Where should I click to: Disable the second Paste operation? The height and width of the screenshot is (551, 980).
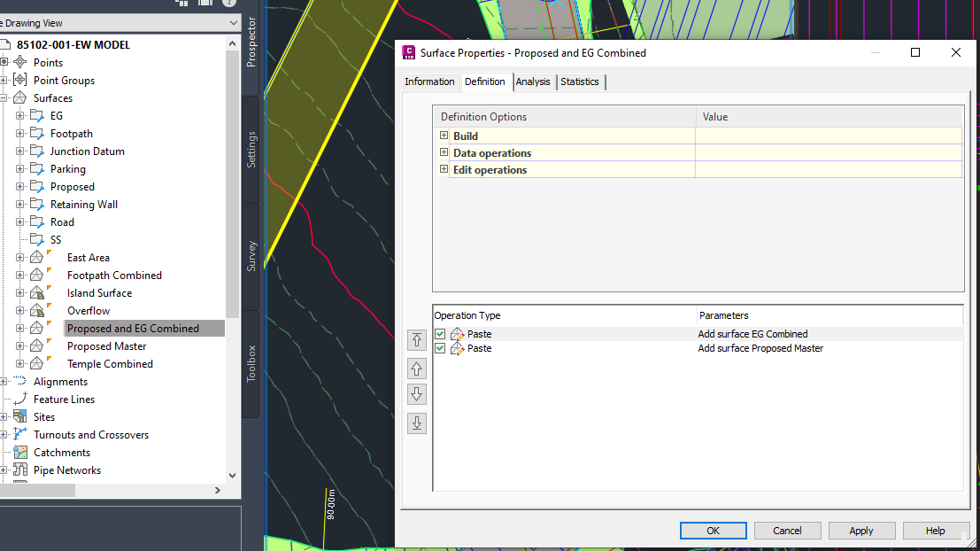tap(440, 348)
